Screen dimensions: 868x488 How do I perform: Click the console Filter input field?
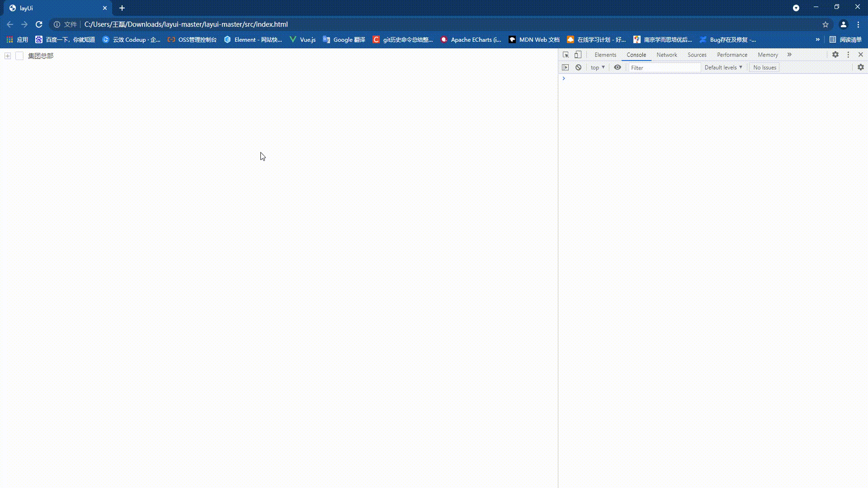click(664, 68)
